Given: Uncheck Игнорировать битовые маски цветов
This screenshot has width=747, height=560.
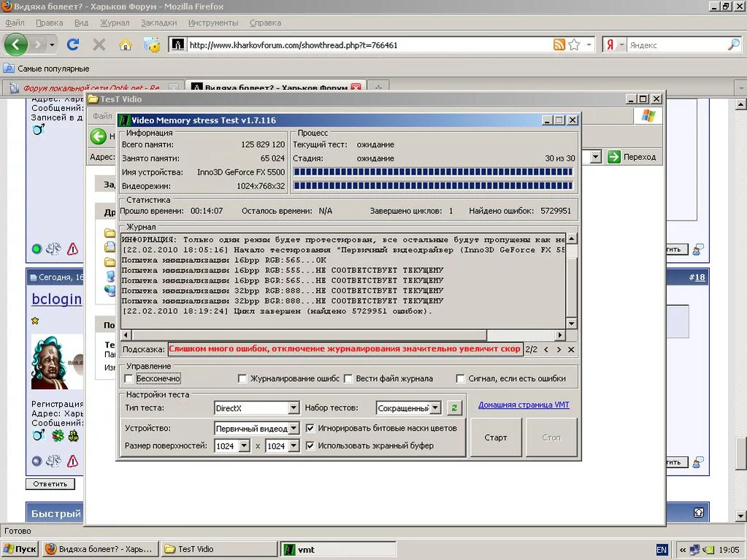Looking at the screenshot, I should point(310,428).
